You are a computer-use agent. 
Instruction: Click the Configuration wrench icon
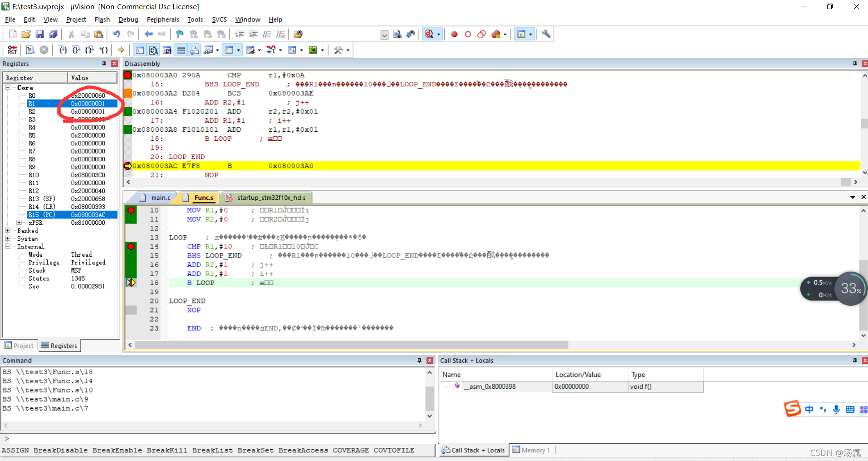click(546, 34)
